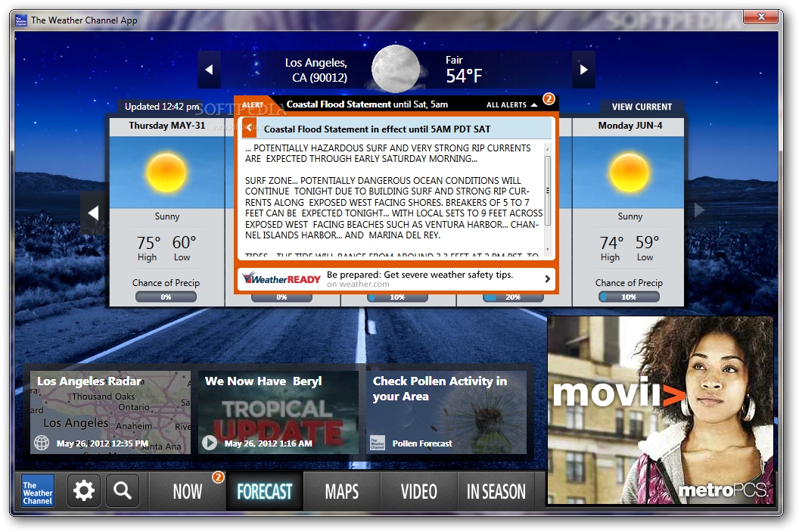Screen dimensions: 799x532
Task: Click the NOW tab notification badge
Action: coord(218,477)
